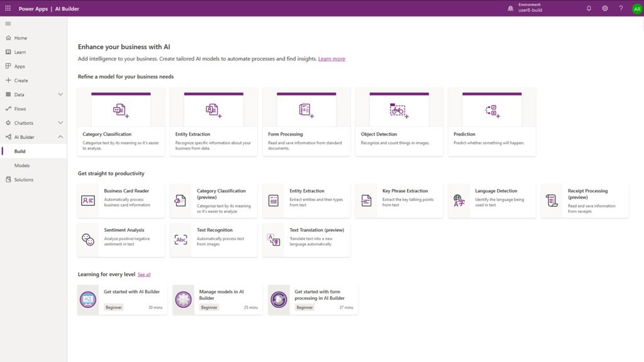This screenshot has height=362, width=644.
Task: Click the Data table icon in sidebar
Action: [x=8, y=94]
